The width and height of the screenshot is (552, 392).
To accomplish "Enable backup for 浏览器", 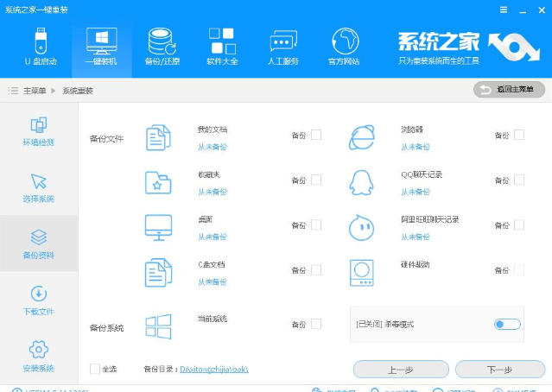I will pyautogui.click(x=519, y=135).
